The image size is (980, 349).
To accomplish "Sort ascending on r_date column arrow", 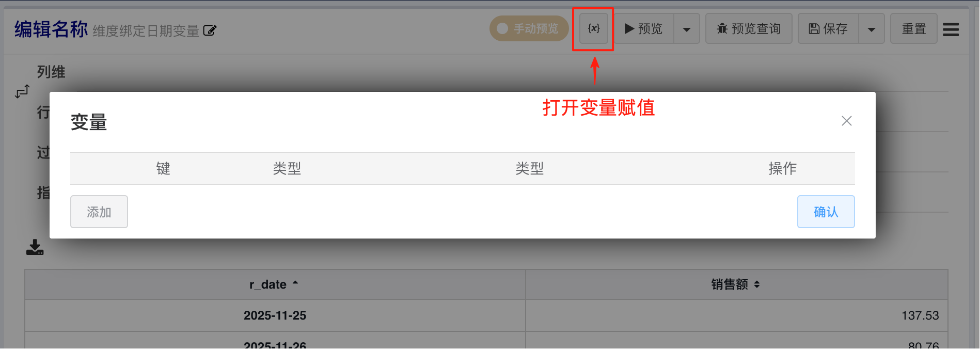I will (x=295, y=283).
